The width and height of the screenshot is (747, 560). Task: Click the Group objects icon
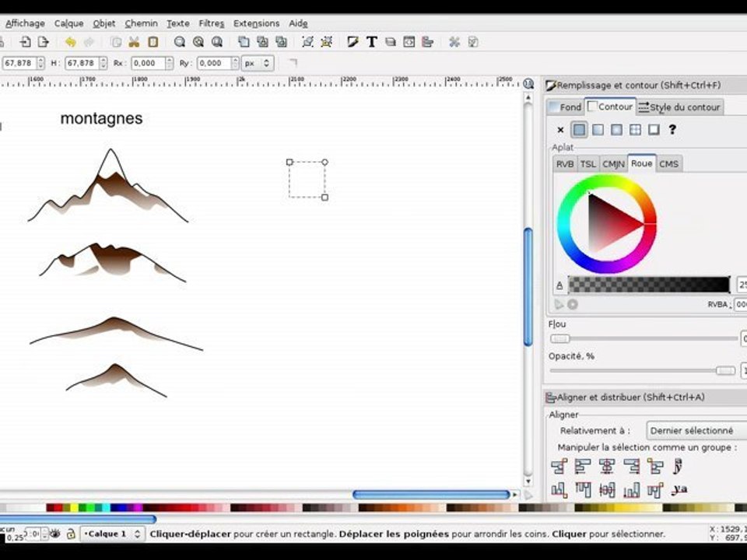click(308, 42)
